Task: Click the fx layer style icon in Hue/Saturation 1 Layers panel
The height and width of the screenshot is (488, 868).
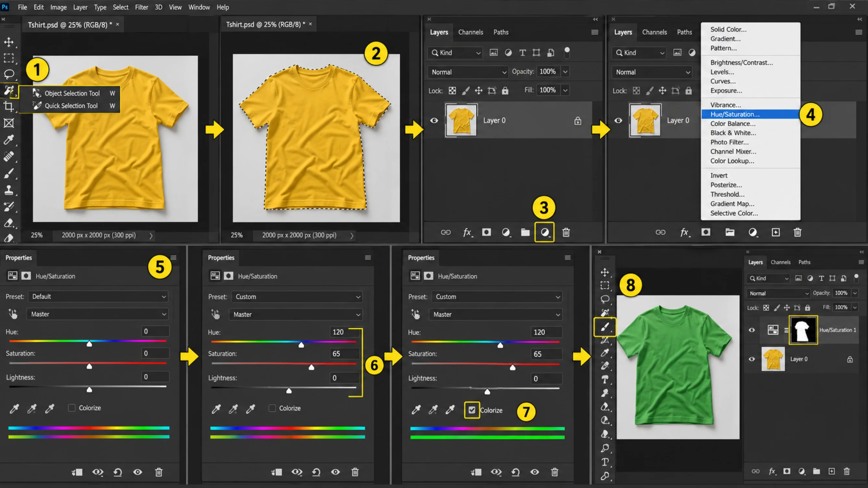Action: coord(772,471)
